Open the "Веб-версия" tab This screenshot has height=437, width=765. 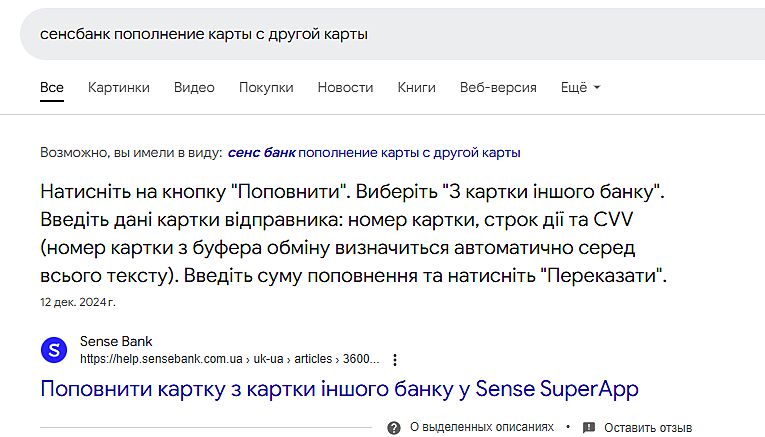(x=498, y=87)
